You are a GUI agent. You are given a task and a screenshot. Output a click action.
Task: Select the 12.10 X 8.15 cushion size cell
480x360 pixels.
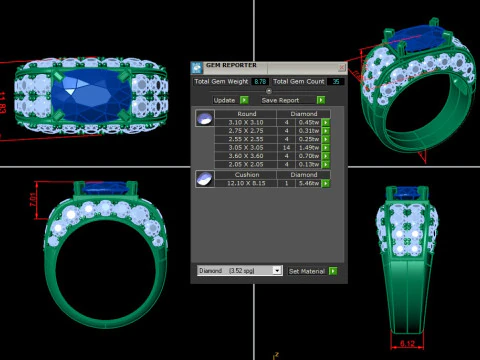(246, 183)
